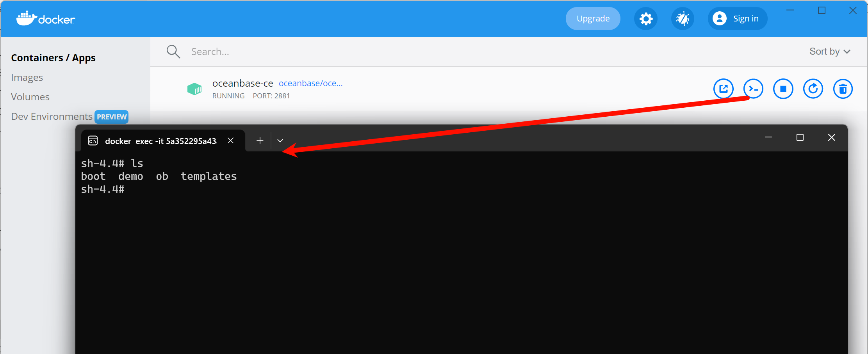
Task: Minimize the terminal window
Action: coord(768,137)
